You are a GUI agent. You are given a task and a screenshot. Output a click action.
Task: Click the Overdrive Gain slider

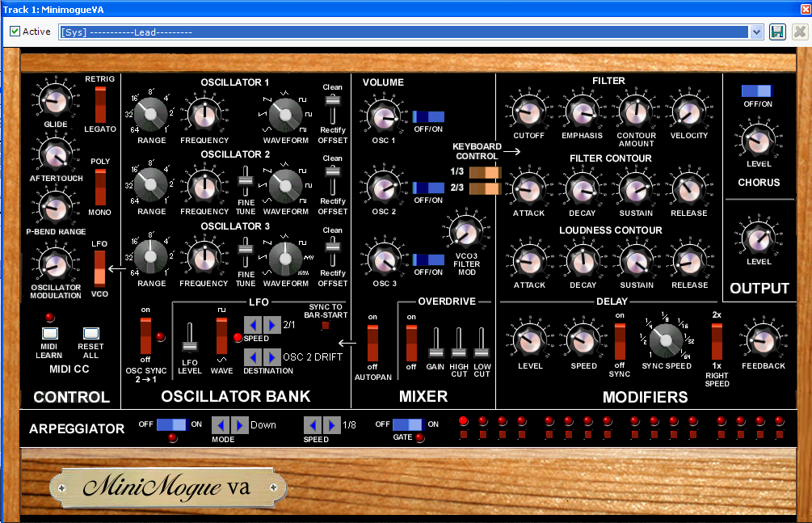pos(436,343)
